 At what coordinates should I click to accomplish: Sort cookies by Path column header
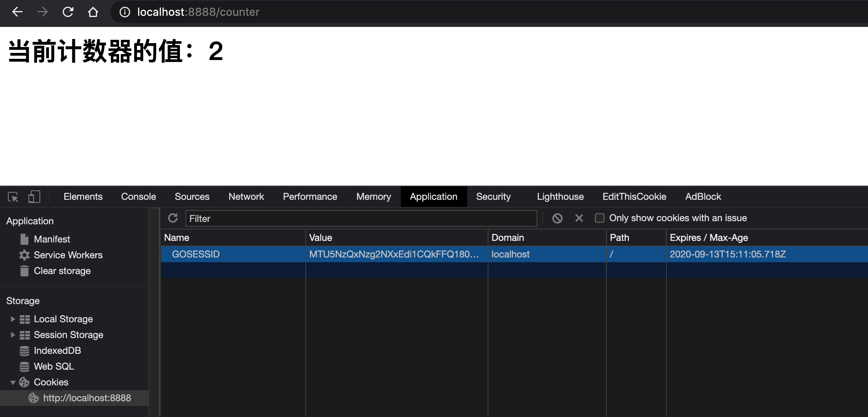636,238
